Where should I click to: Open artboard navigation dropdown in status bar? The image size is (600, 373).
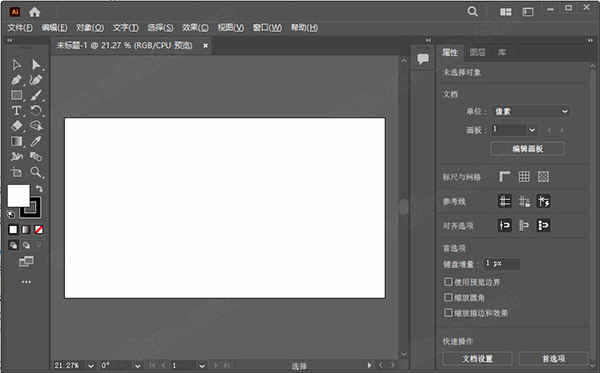[x=202, y=365]
